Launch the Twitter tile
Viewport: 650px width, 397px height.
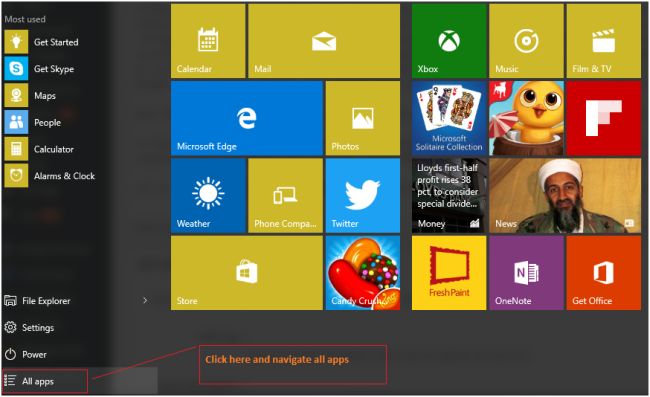(x=363, y=196)
